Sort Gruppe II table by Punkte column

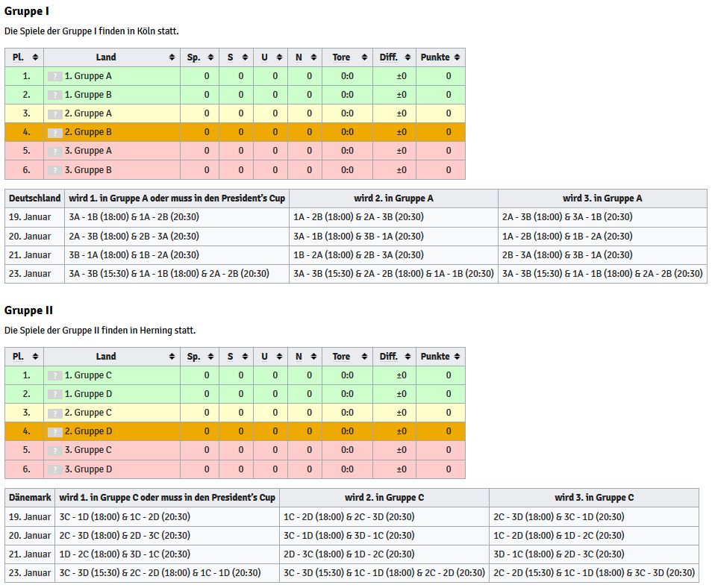440,357
